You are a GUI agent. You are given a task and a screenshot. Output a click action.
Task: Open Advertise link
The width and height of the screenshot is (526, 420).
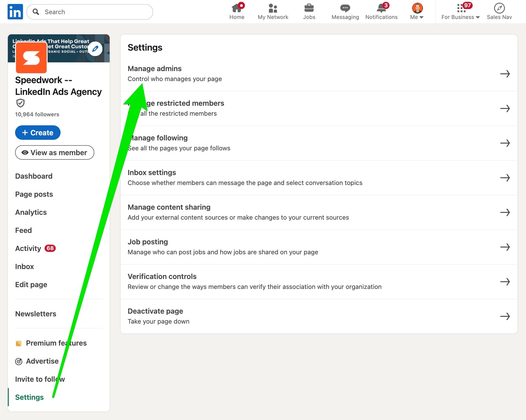pyautogui.click(x=37, y=361)
